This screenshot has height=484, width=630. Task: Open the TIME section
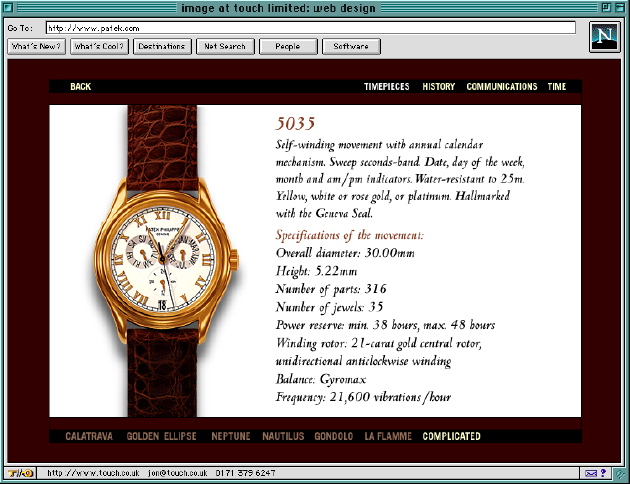pyautogui.click(x=557, y=86)
